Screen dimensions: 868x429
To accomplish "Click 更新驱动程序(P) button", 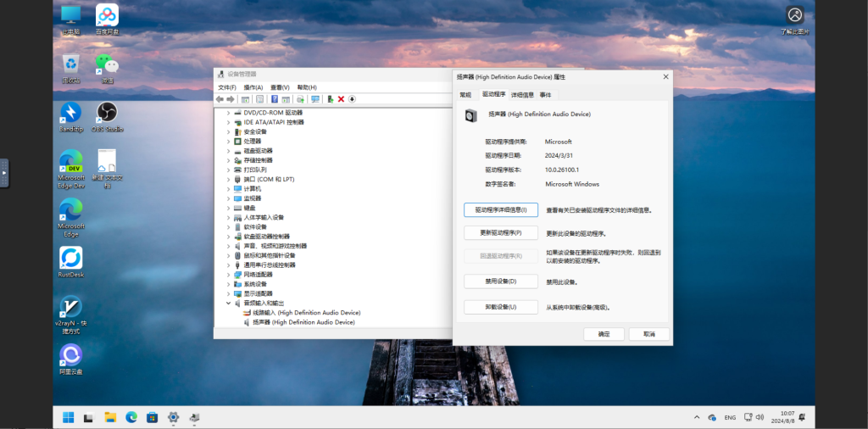I will [x=501, y=233].
